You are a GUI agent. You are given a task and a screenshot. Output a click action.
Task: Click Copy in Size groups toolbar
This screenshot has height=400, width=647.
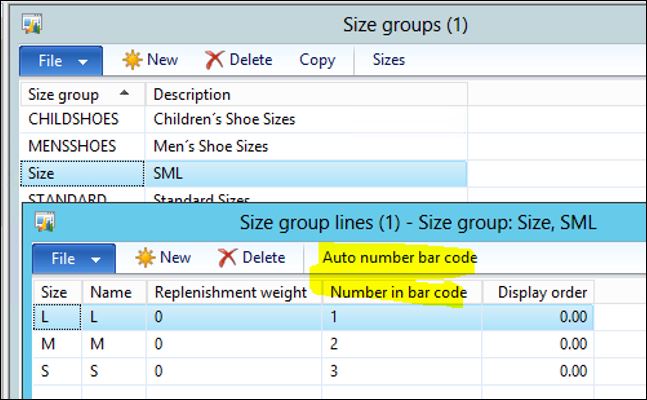point(317,60)
